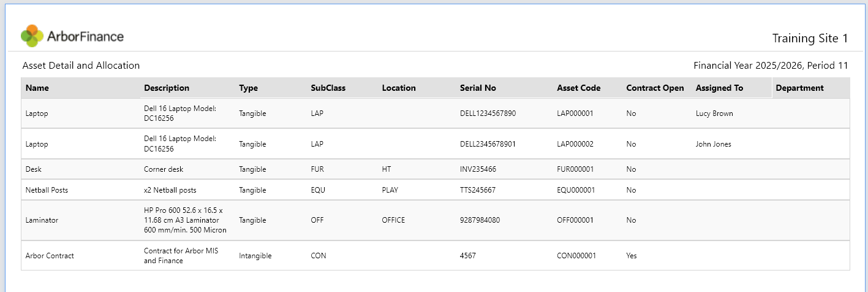Select the 'Training Site 1' site name
The height and width of the screenshot is (292, 868).
[810, 39]
